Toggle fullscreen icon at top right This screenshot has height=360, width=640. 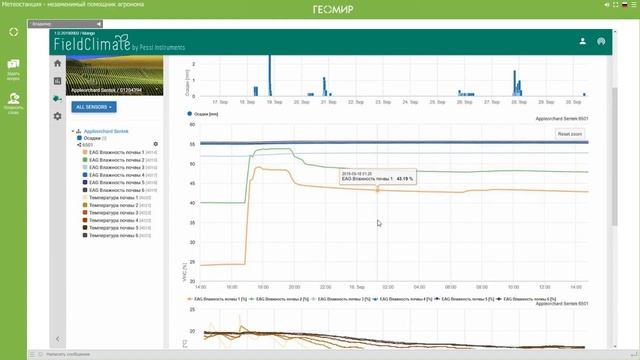tap(616, 4)
